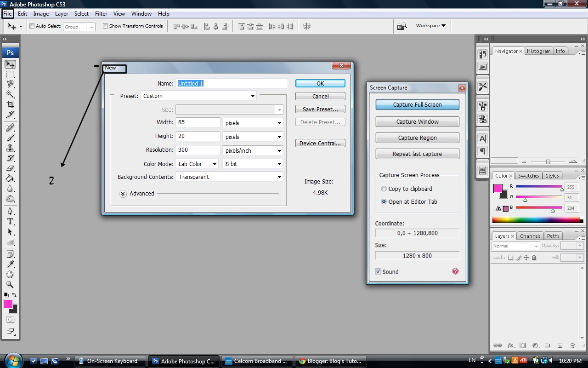
Task: Select the Eraser tool
Action: pos(10,168)
